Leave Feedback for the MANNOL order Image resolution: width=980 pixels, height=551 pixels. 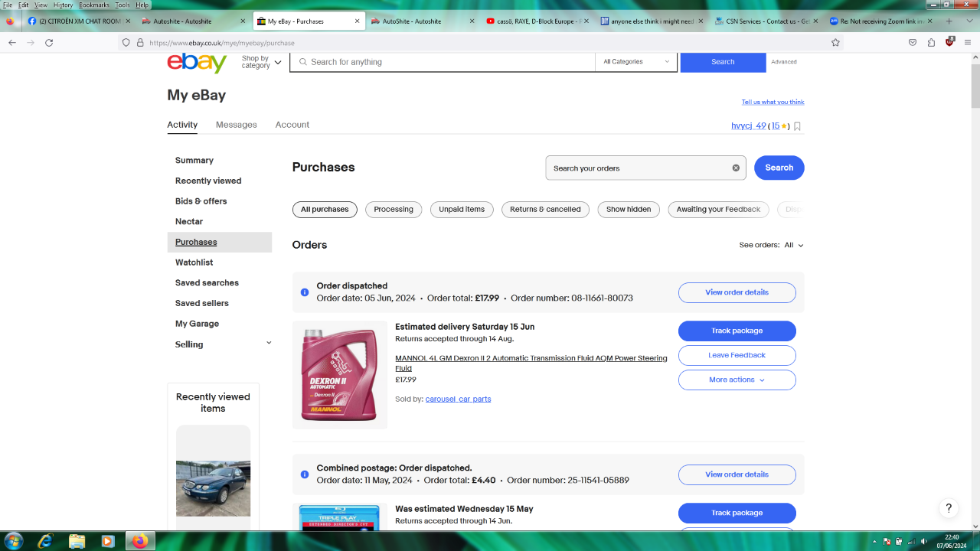click(x=737, y=355)
